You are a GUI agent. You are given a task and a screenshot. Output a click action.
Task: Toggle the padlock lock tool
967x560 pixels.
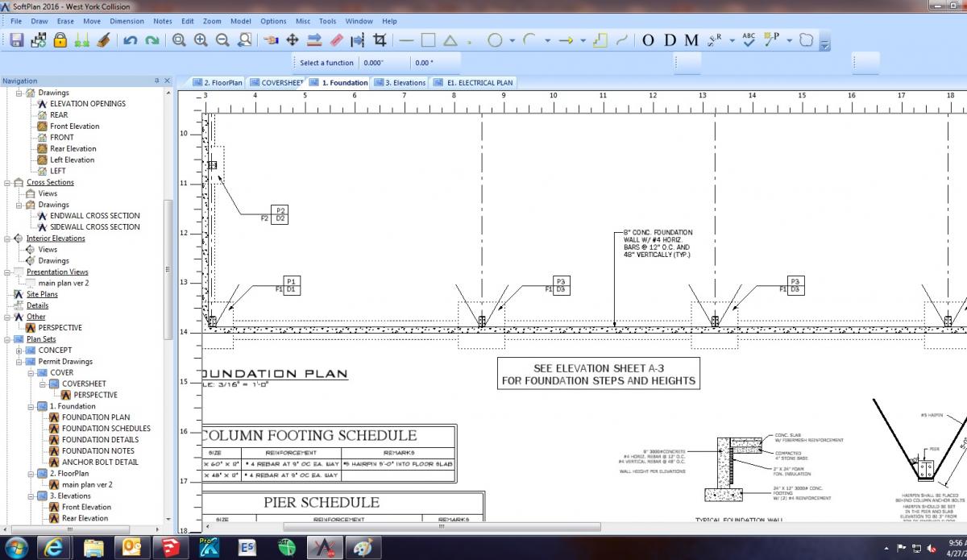60,40
